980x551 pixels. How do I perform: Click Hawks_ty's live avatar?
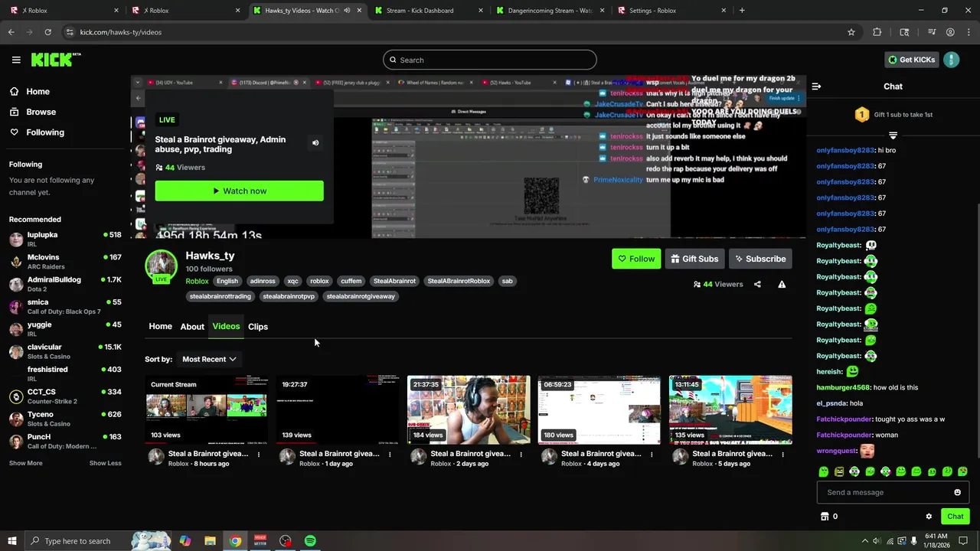(x=162, y=266)
